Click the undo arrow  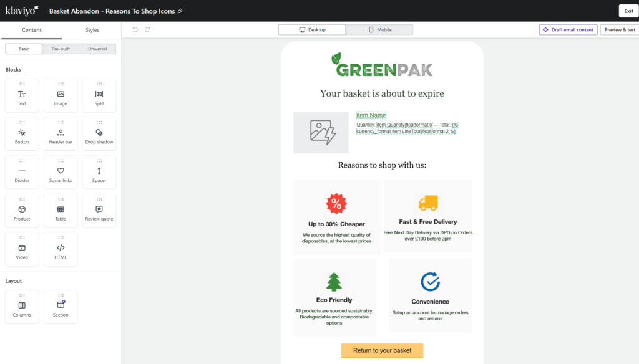tap(135, 30)
